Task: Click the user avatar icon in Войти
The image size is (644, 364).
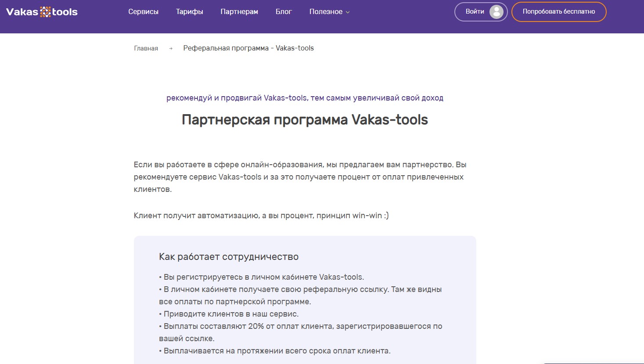Action: point(496,12)
